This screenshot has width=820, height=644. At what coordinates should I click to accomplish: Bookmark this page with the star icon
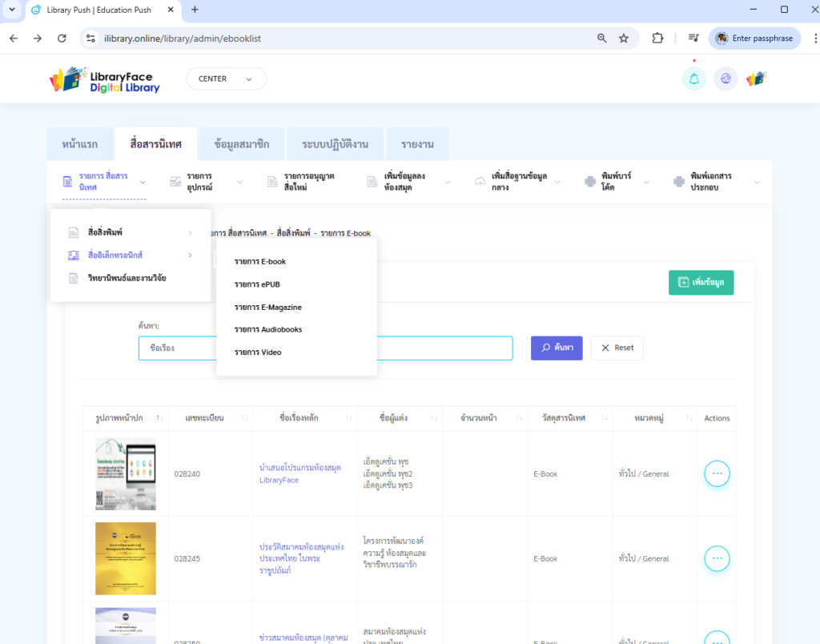click(624, 38)
